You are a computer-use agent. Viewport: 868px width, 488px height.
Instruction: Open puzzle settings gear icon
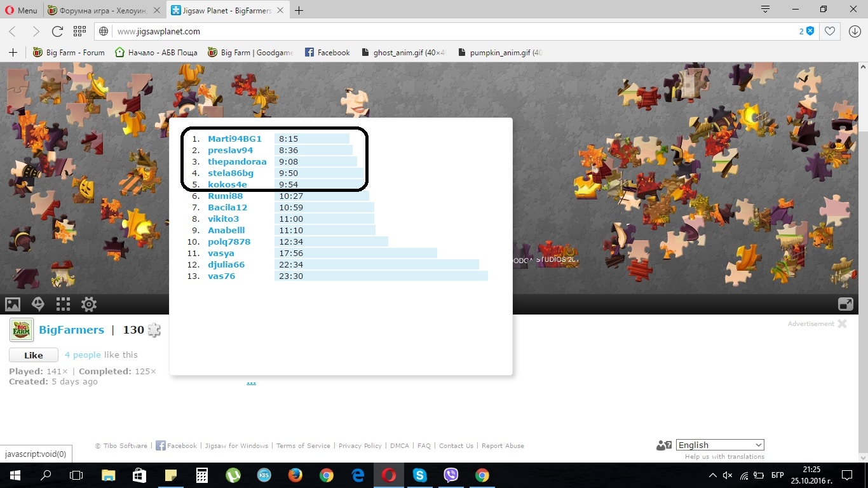click(89, 304)
